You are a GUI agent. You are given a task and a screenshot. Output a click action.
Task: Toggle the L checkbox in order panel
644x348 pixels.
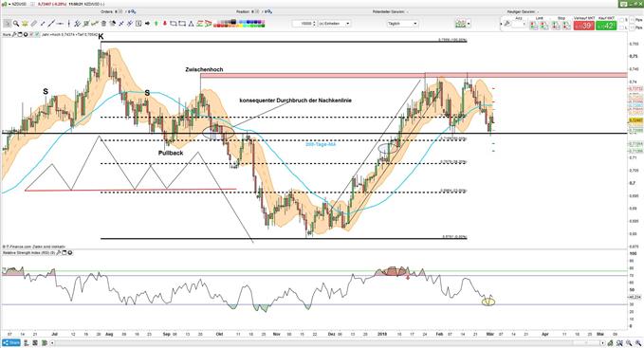tap(621, 27)
